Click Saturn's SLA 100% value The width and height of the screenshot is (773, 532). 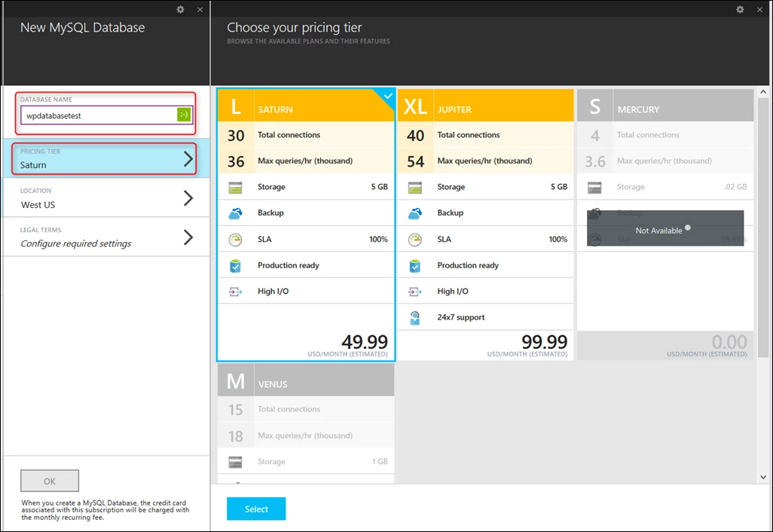(x=379, y=239)
